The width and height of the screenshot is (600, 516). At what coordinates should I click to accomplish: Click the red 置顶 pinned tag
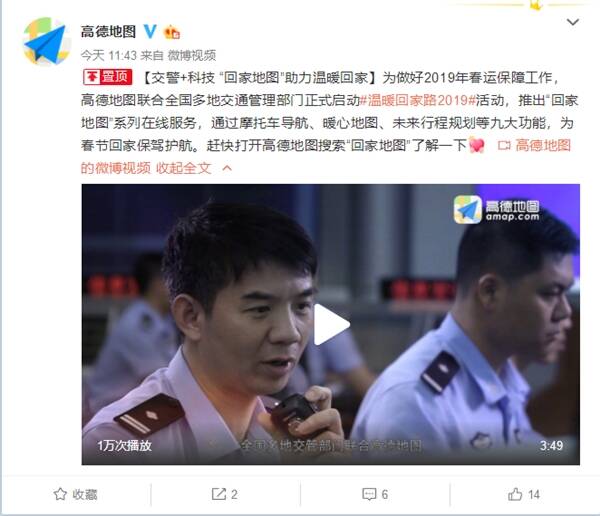[x=108, y=77]
